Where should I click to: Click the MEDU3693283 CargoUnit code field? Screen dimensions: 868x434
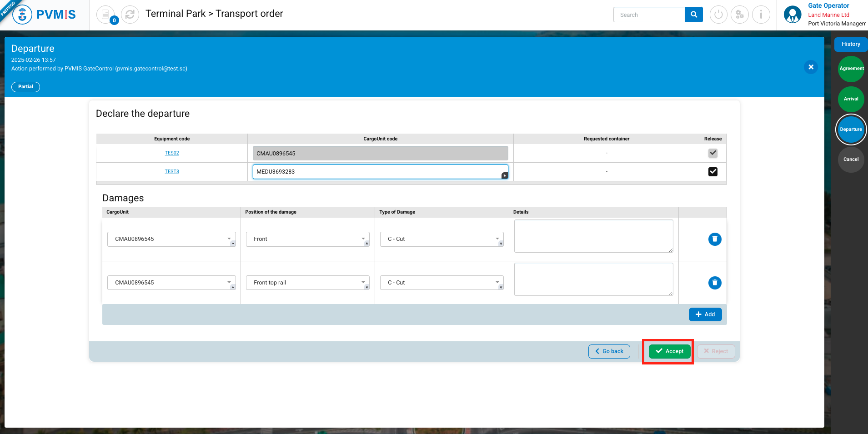[377, 172]
